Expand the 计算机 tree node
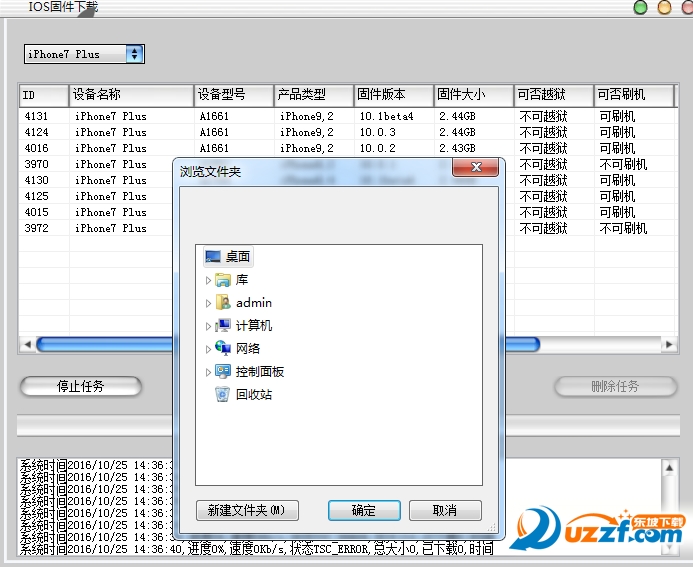 click(x=208, y=326)
